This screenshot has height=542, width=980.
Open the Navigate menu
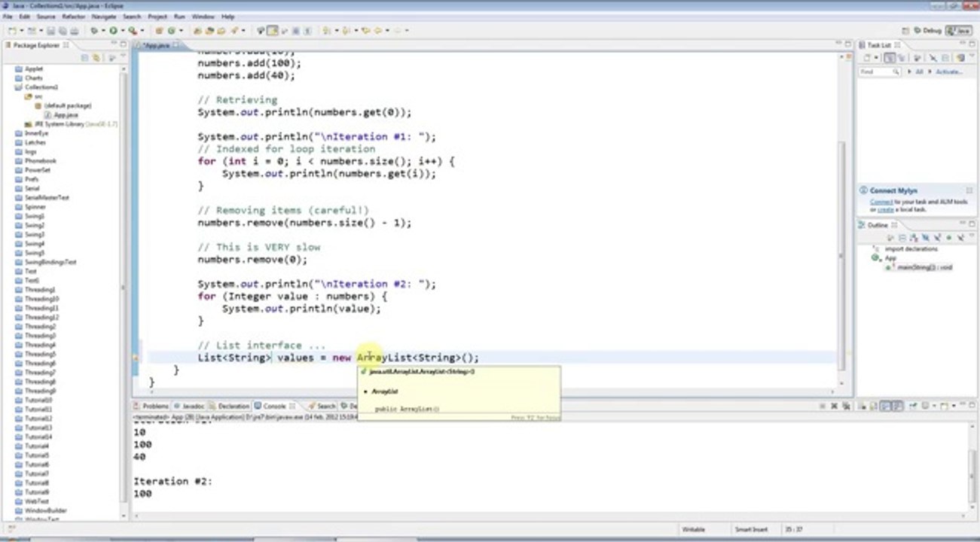tap(105, 16)
